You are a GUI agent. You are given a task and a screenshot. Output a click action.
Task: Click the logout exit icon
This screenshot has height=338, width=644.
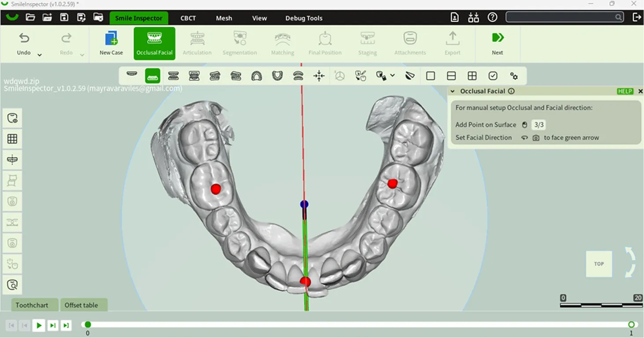pyautogui.click(x=637, y=17)
